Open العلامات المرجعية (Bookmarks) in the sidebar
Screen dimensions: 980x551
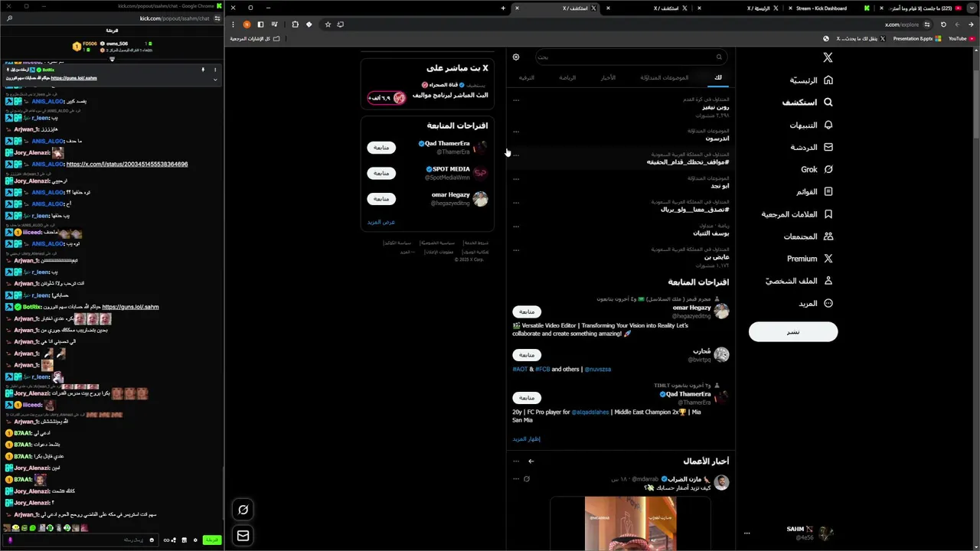(797, 214)
